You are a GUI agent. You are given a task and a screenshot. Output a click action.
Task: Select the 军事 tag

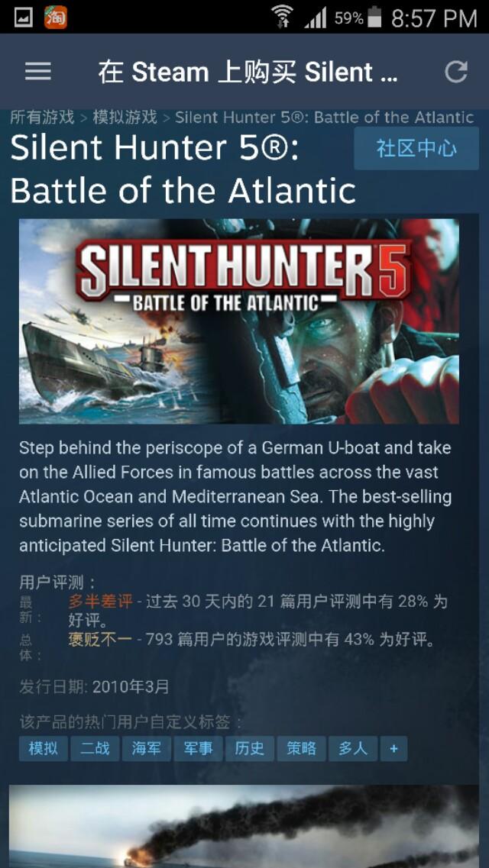tap(198, 748)
